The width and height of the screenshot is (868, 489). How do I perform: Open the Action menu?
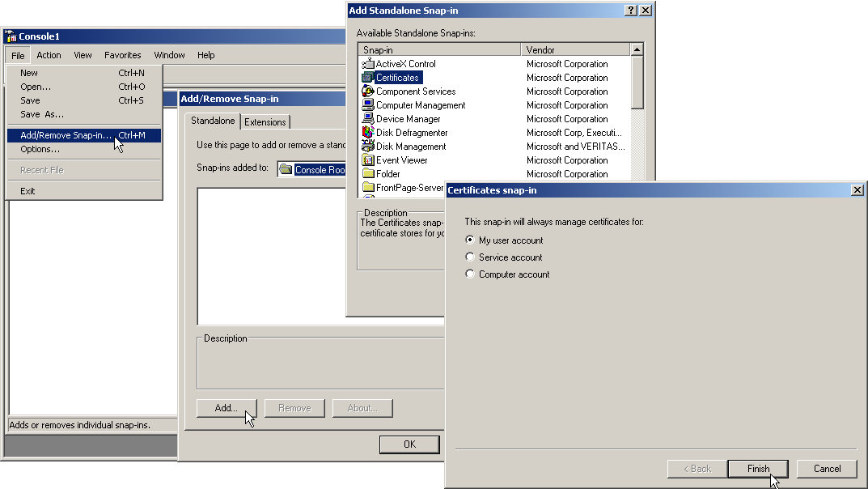point(49,55)
